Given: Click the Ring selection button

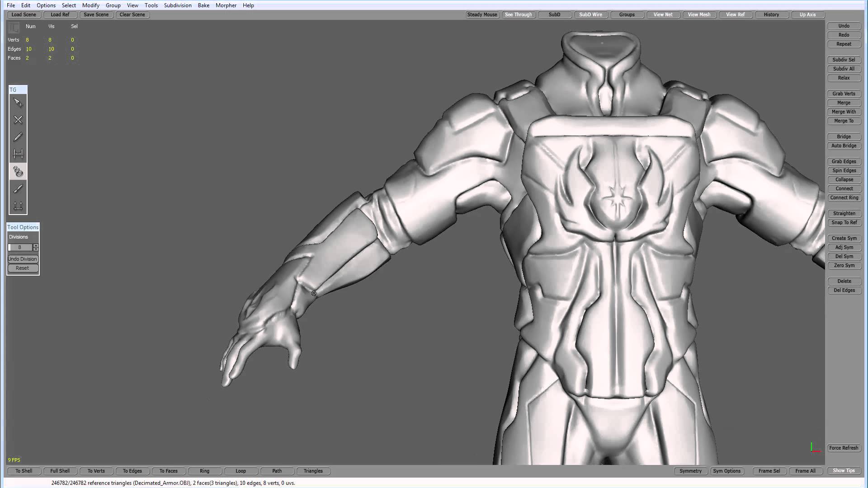Looking at the screenshot, I should point(204,471).
